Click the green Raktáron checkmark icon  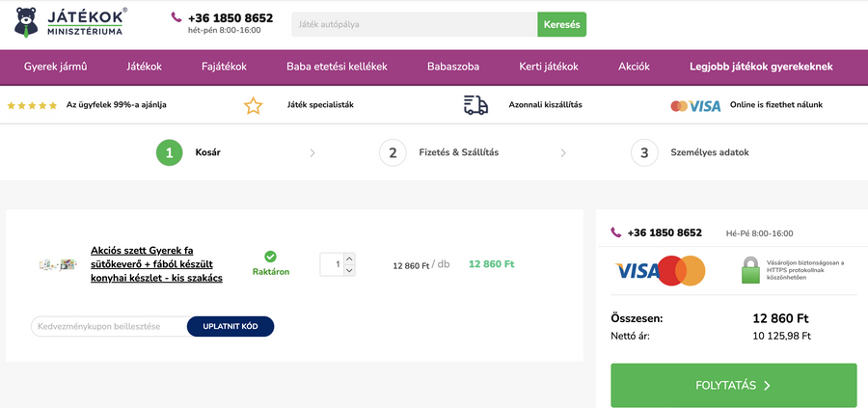pos(270,257)
